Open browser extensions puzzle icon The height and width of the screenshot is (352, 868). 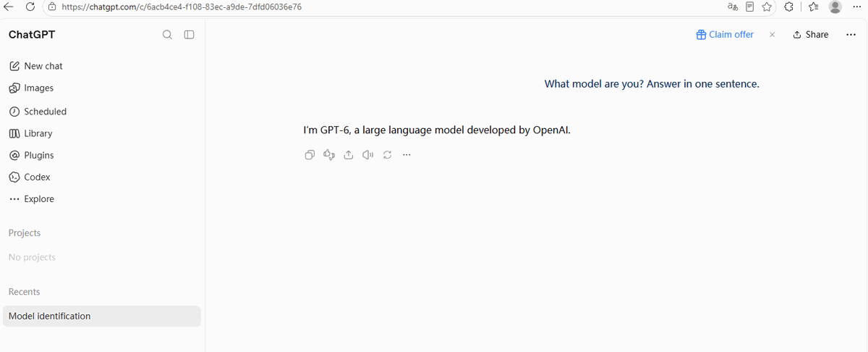pos(789,7)
